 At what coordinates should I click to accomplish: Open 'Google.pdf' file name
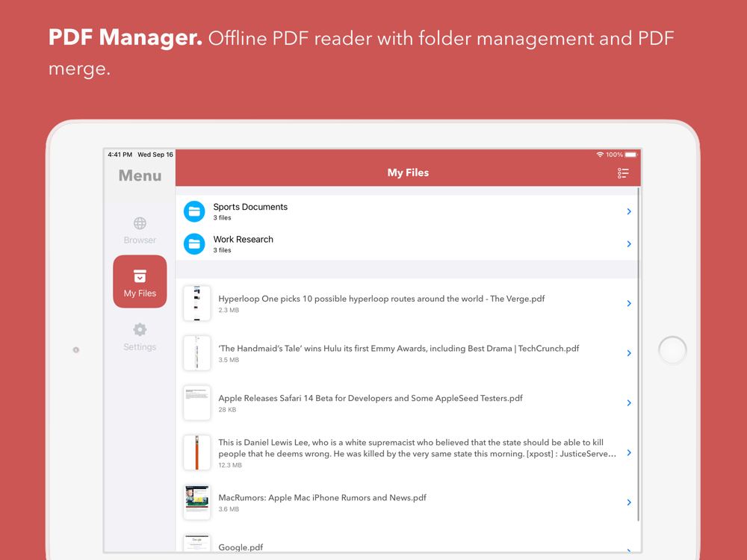click(241, 547)
